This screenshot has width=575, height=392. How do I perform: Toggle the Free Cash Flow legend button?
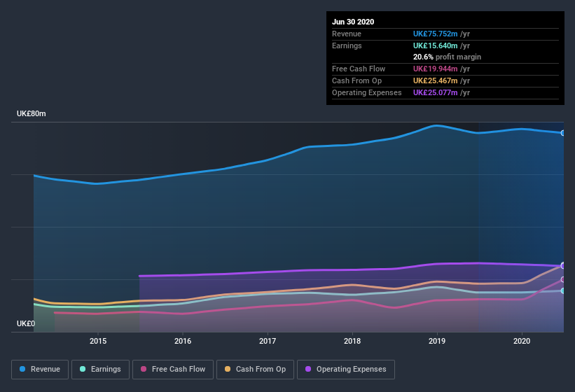(172, 369)
